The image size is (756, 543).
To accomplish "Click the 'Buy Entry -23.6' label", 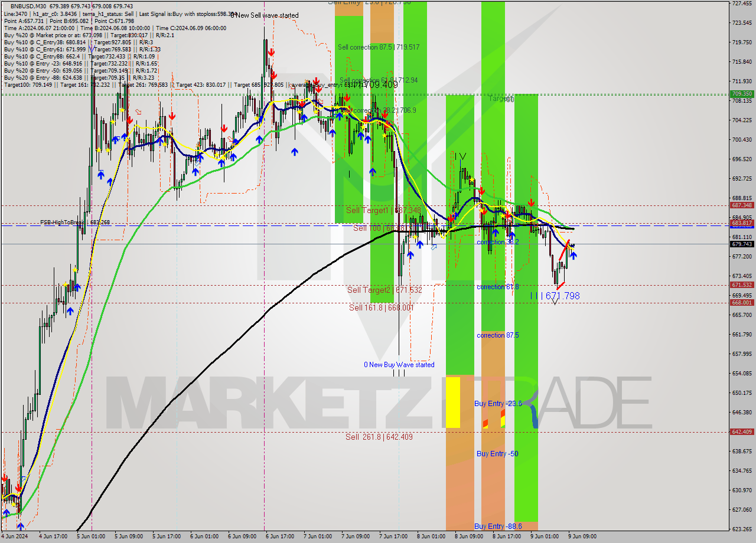I will point(498,404).
